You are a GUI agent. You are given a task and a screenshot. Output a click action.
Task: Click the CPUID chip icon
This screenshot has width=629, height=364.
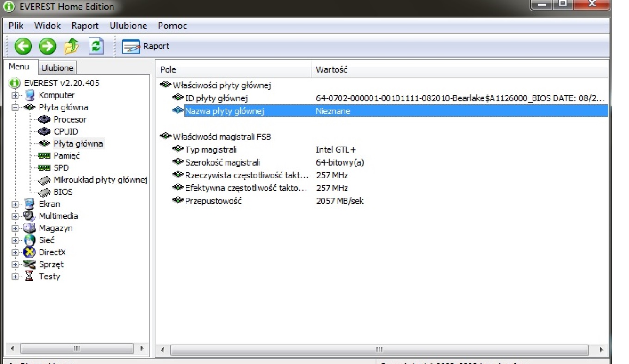[44, 131]
